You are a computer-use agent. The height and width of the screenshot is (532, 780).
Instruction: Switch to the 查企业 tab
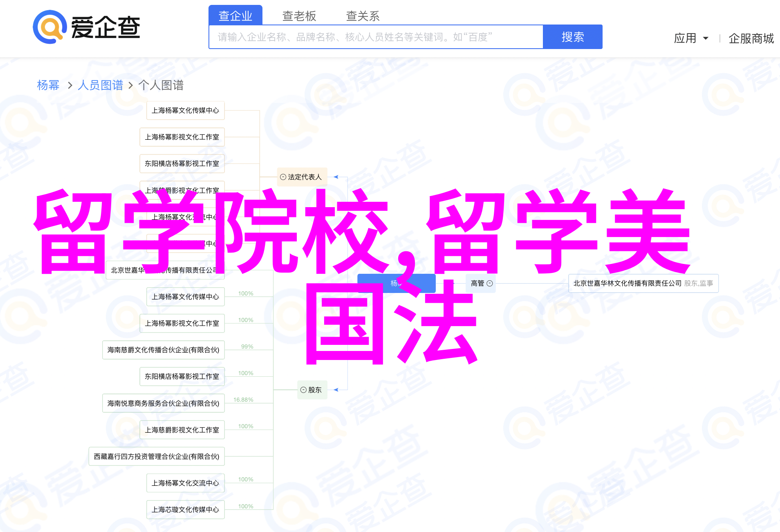click(x=235, y=16)
